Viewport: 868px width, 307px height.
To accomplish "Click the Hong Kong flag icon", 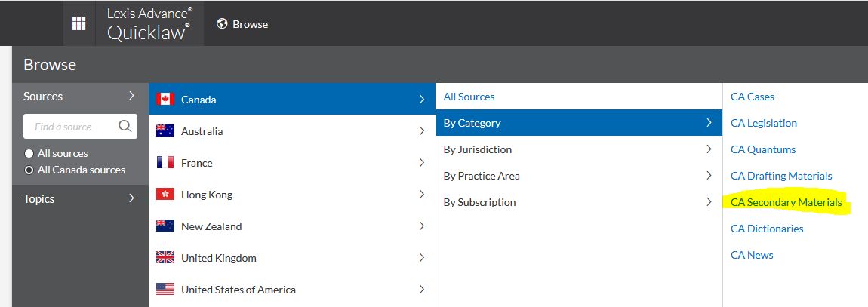I will click(x=165, y=194).
